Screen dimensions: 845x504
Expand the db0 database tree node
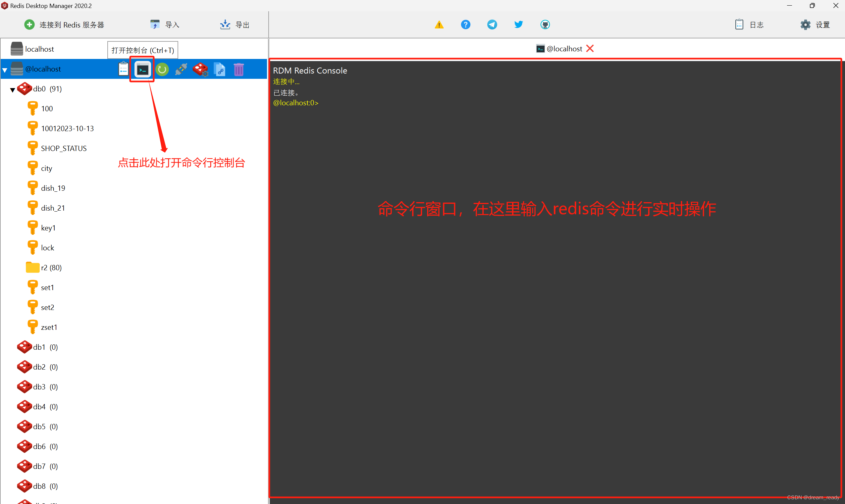(x=13, y=88)
